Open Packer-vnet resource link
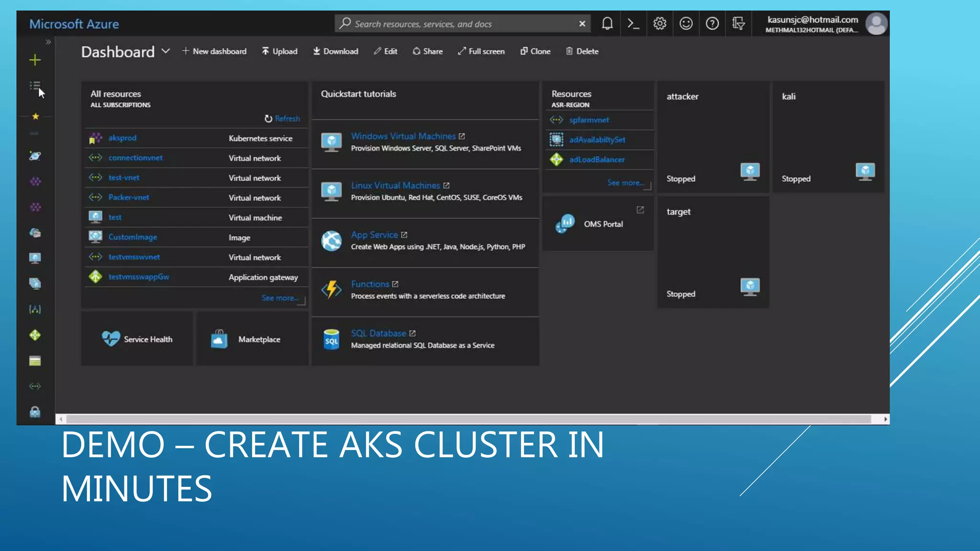 coord(129,197)
